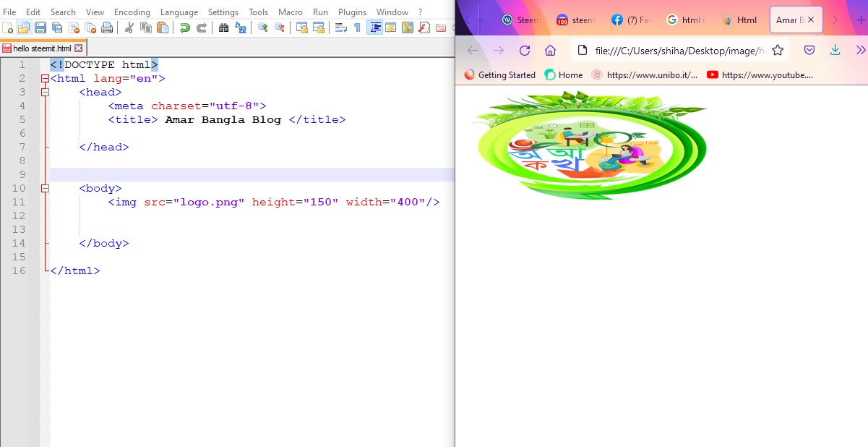Undo the last edit with green arrow
868x447 pixels.
tap(185, 27)
